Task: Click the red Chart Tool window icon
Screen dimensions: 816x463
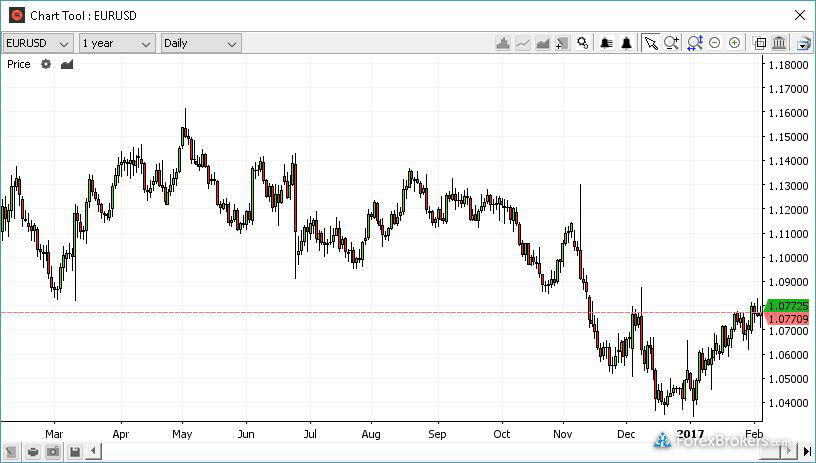Action: click(17, 15)
